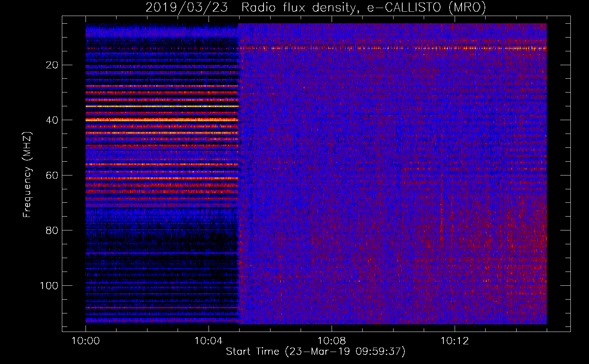Click the "60" frequency tick label
589x364 pixels.
click(52, 175)
